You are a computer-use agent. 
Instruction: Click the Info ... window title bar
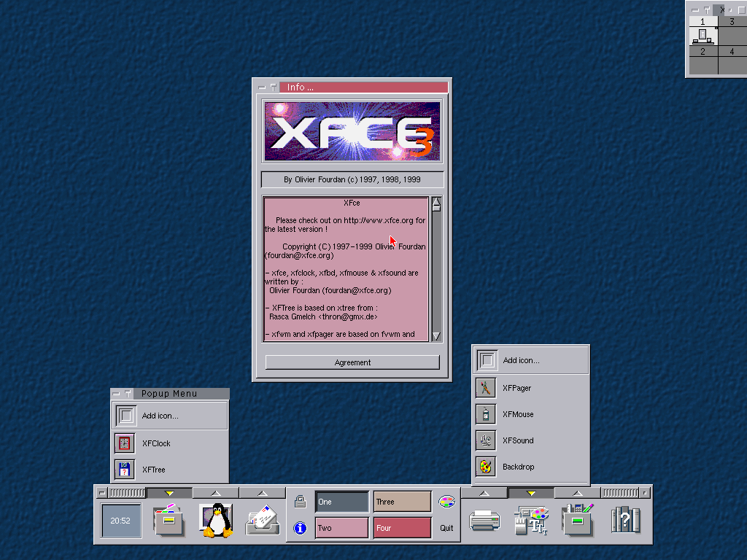[x=363, y=87]
